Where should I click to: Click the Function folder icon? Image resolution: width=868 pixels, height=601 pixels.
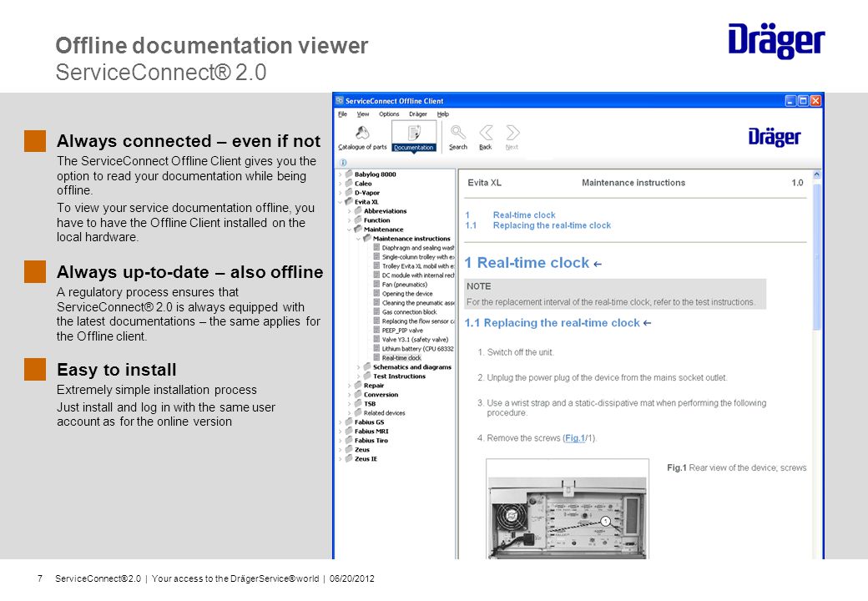[358, 220]
